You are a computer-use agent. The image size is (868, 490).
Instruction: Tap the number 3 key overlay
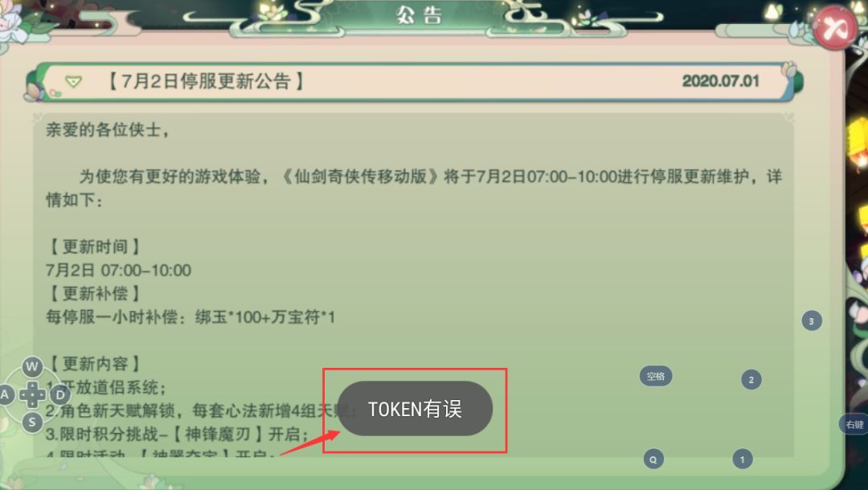[812, 321]
